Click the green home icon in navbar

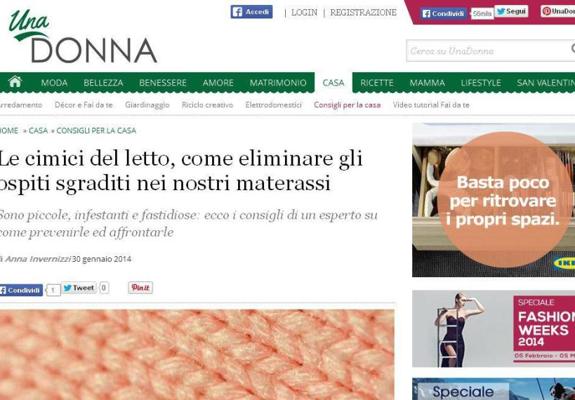click(15, 82)
